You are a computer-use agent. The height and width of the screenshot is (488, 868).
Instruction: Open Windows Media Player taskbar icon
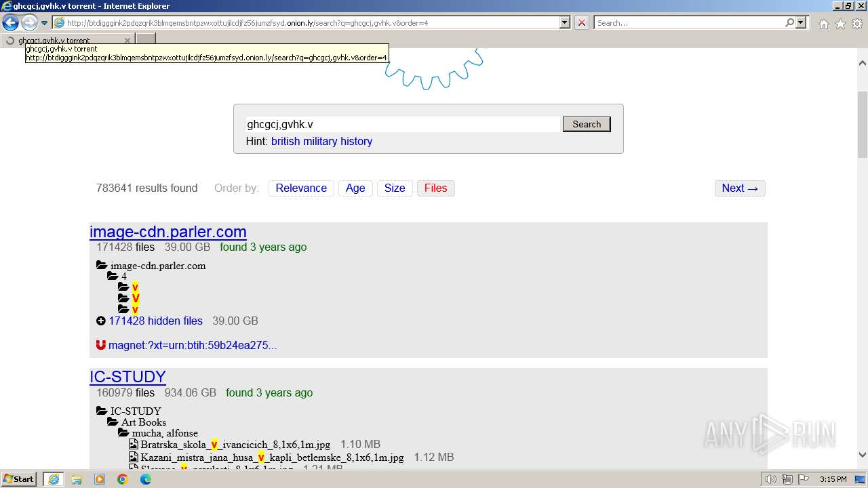(100, 479)
